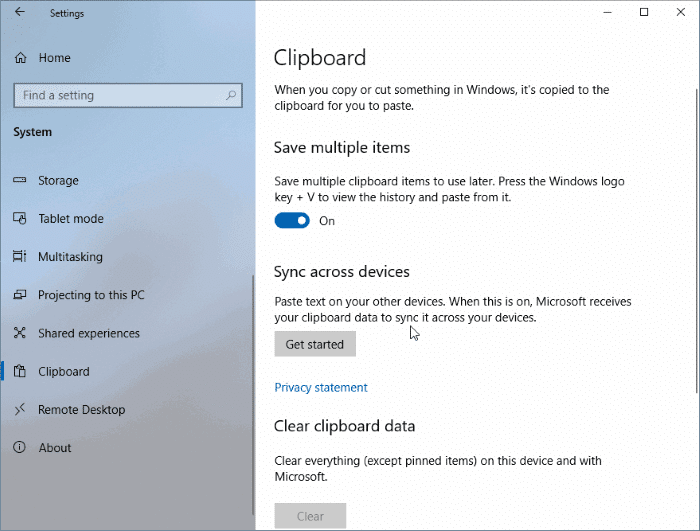Click the About info icon
Image resolution: width=700 pixels, height=531 pixels.
click(19, 447)
